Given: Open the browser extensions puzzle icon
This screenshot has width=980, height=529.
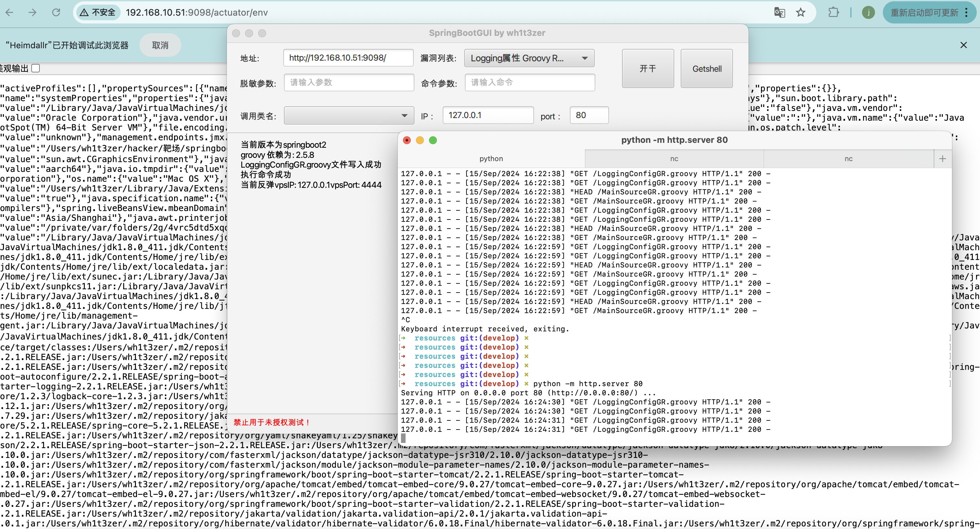Looking at the screenshot, I should coord(833,13).
